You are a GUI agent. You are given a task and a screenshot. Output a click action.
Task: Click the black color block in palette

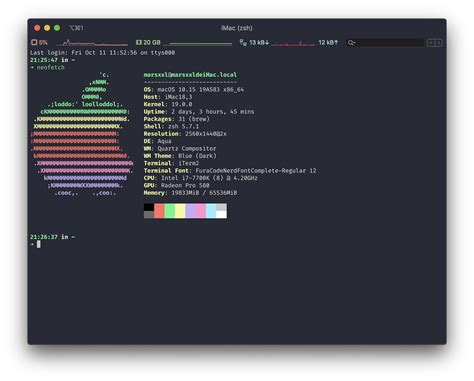click(149, 207)
